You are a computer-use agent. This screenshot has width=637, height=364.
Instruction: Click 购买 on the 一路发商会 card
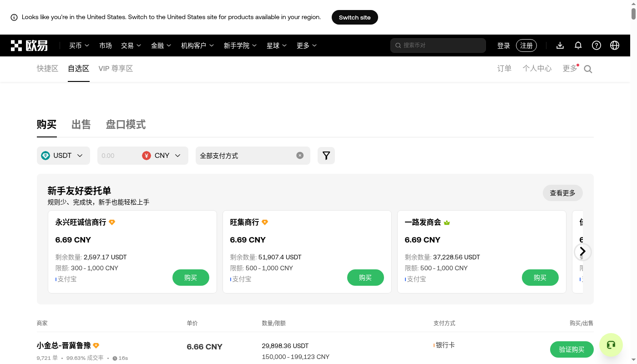coord(540,278)
